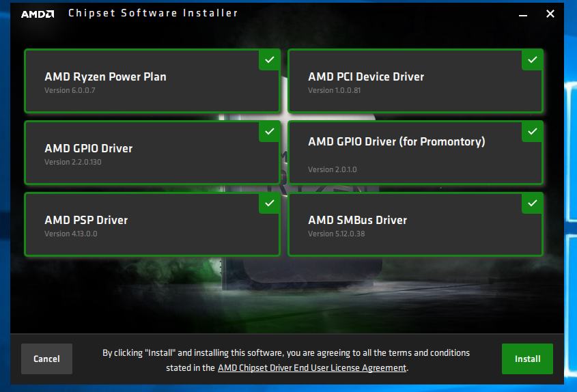577x392 pixels.
Task: Select the 'AMD Ryzen Power Plan' title text
Action: click(x=106, y=76)
